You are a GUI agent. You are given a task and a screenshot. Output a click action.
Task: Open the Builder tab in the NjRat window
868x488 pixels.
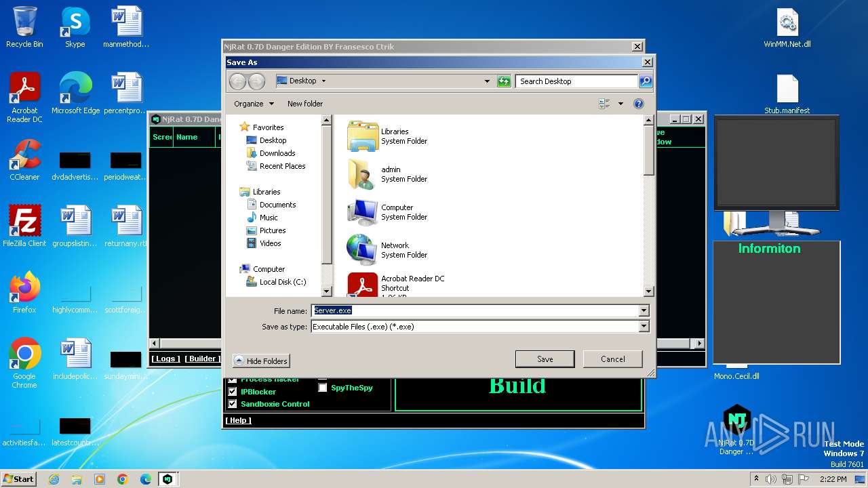coord(202,359)
